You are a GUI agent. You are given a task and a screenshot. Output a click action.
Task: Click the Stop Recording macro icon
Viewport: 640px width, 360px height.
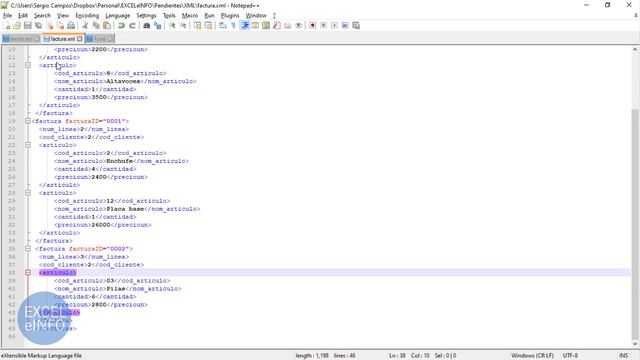pos(323,25)
